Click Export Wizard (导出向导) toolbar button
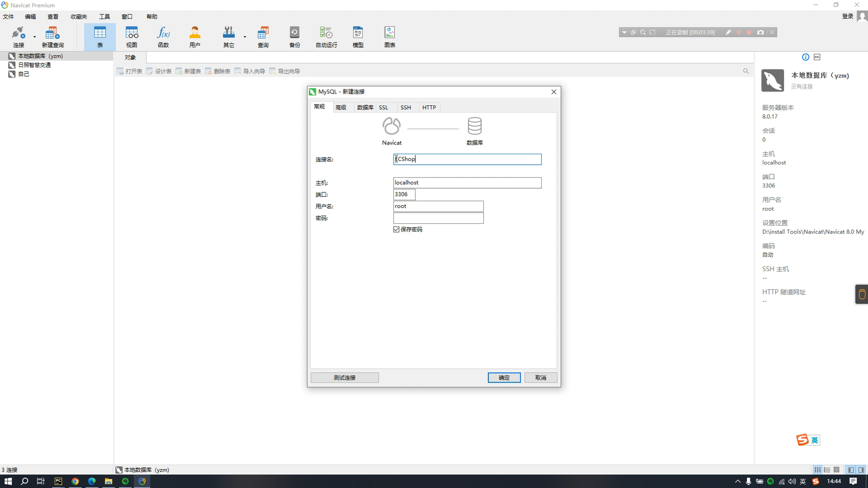The width and height of the screenshot is (868, 488). pyautogui.click(x=284, y=71)
